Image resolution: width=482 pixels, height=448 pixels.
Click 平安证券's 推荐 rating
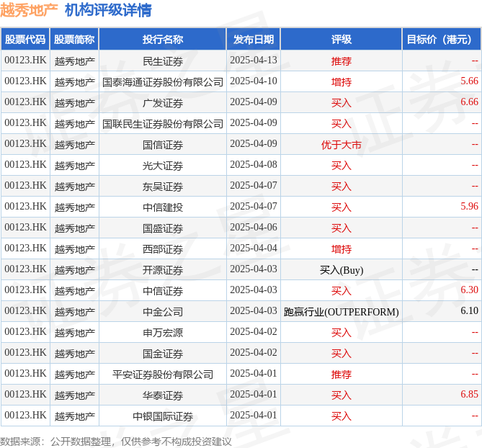click(x=342, y=375)
